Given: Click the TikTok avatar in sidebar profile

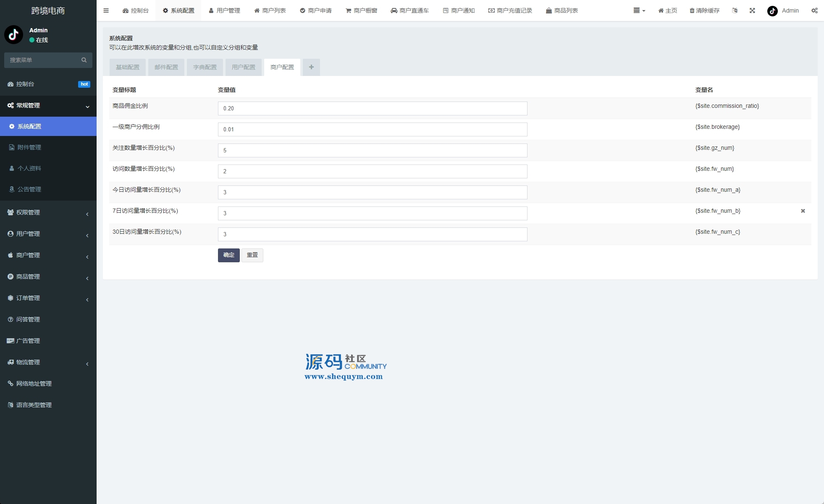Looking at the screenshot, I should coord(14,34).
